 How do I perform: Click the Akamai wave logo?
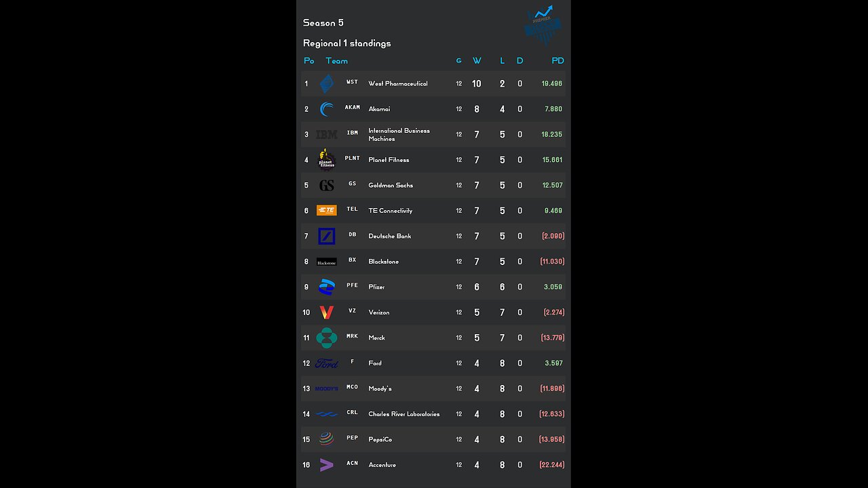(x=326, y=109)
